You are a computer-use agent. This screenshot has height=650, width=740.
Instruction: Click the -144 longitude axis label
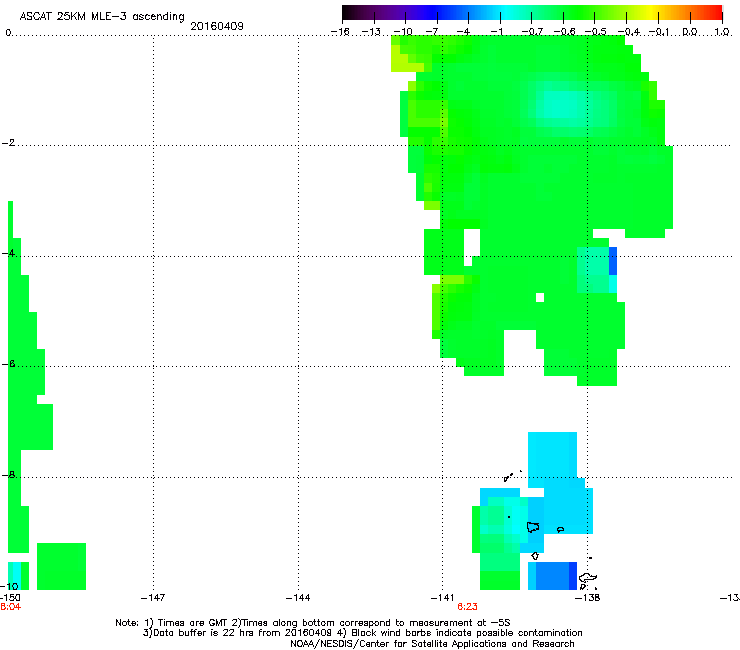[x=298, y=598]
